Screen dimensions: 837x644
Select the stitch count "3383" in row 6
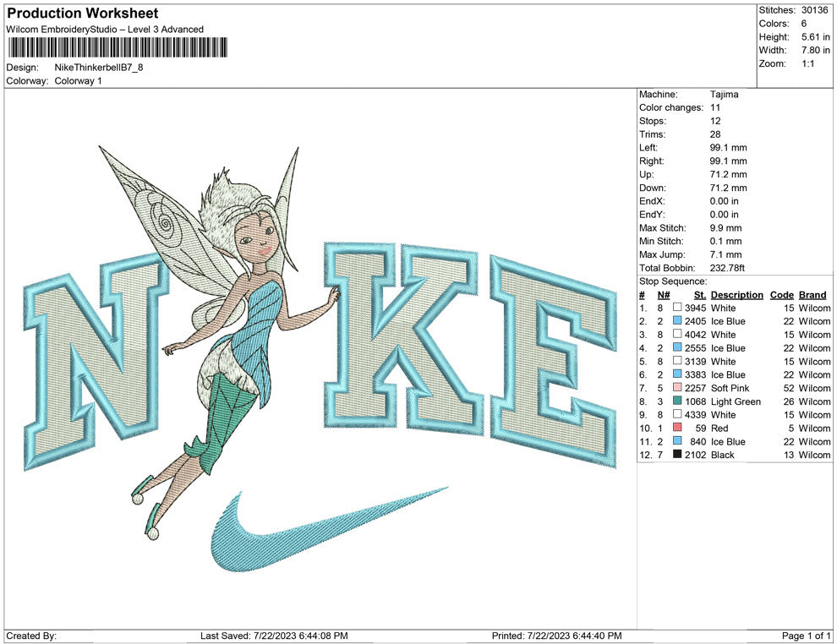pos(695,374)
